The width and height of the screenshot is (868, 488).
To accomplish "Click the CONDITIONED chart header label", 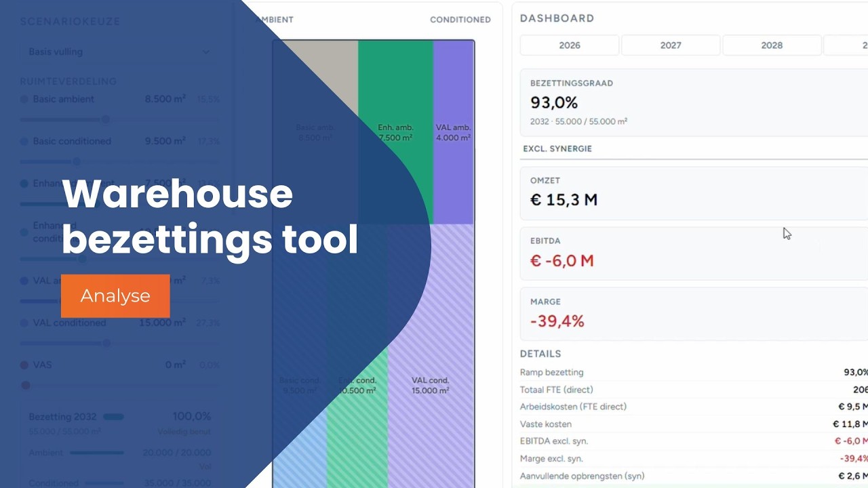I will pos(460,20).
